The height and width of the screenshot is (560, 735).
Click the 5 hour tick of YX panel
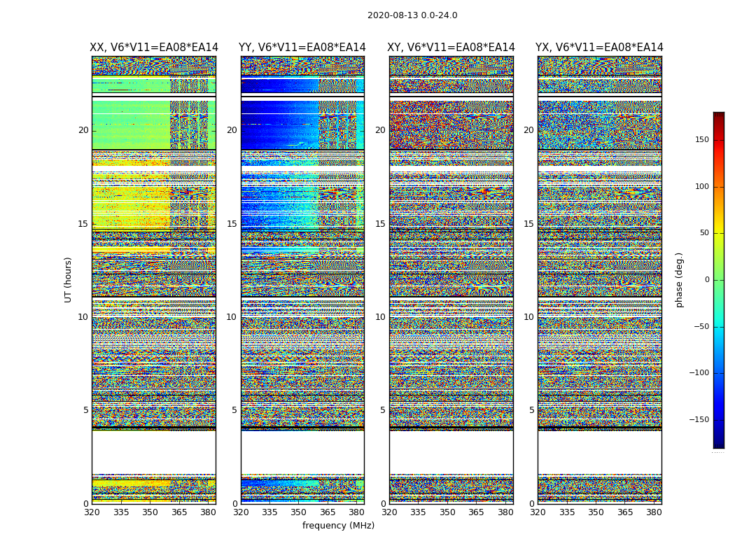pyautogui.click(x=531, y=410)
